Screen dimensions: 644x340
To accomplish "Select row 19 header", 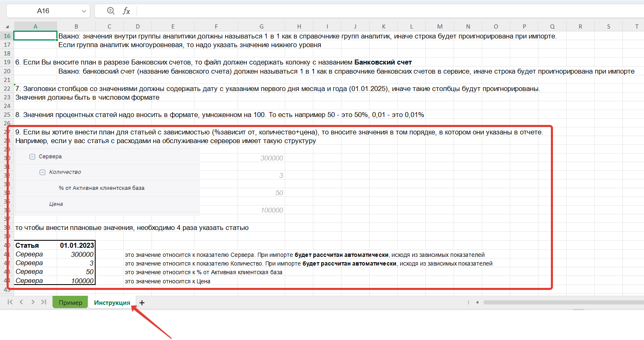I will (x=7, y=62).
